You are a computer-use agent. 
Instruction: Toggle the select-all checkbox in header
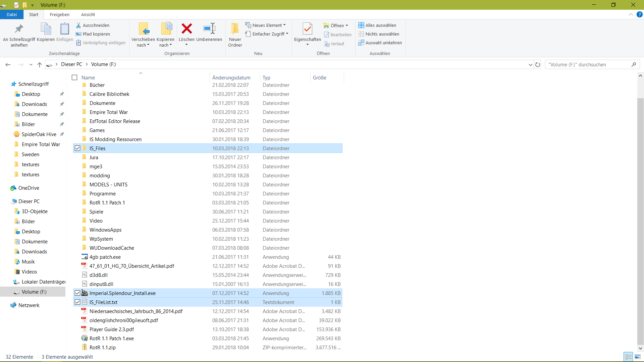pyautogui.click(x=74, y=77)
